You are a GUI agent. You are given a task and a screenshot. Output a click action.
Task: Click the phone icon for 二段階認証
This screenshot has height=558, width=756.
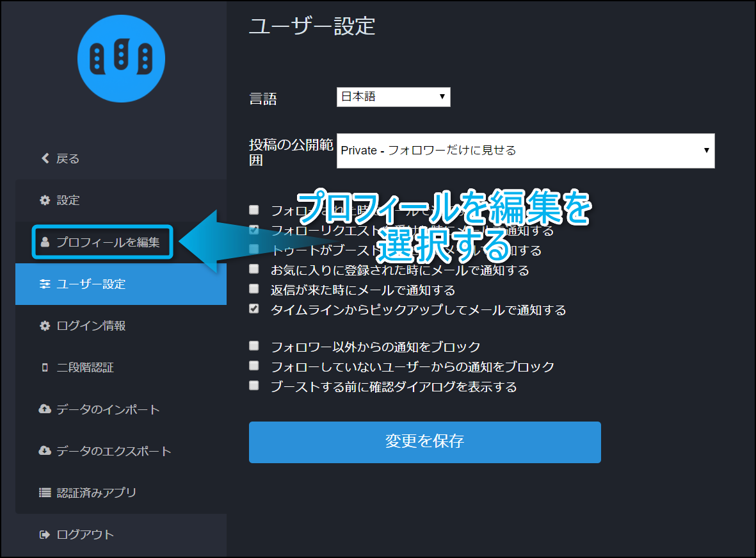(x=45, y=368)
